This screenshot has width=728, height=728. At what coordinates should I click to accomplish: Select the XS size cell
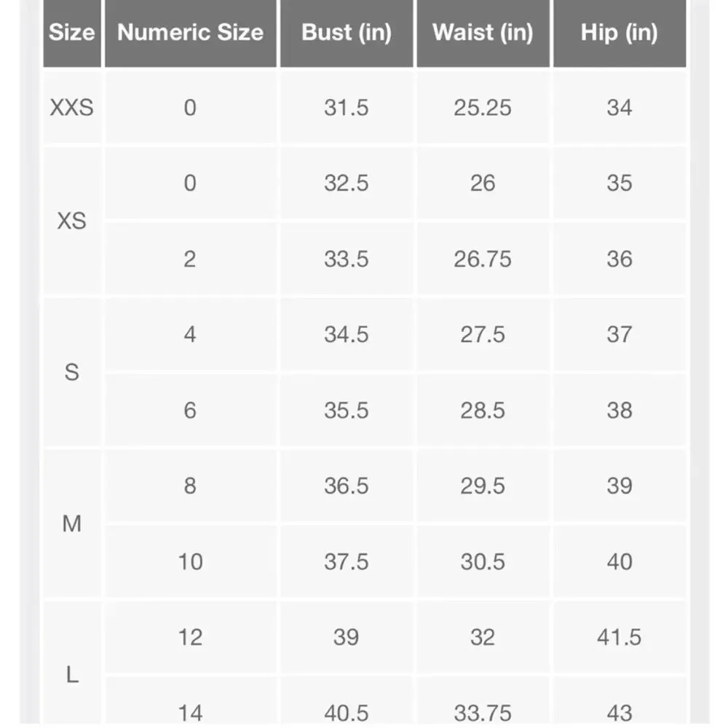point(72,221)
